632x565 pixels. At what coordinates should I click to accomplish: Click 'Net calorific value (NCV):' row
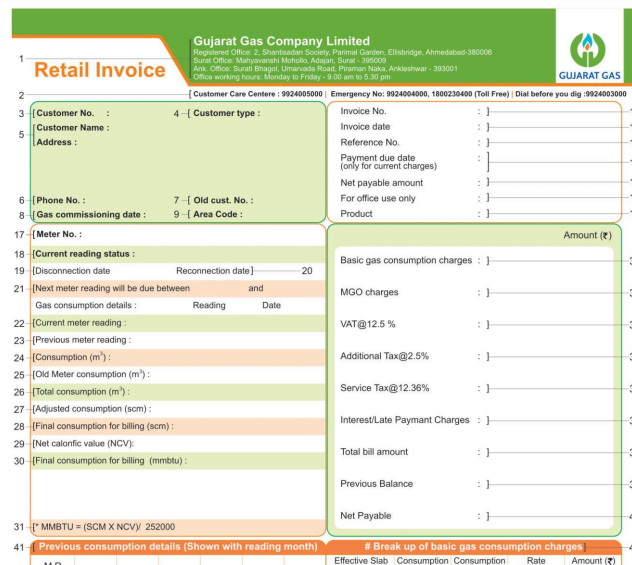point(178,444)
